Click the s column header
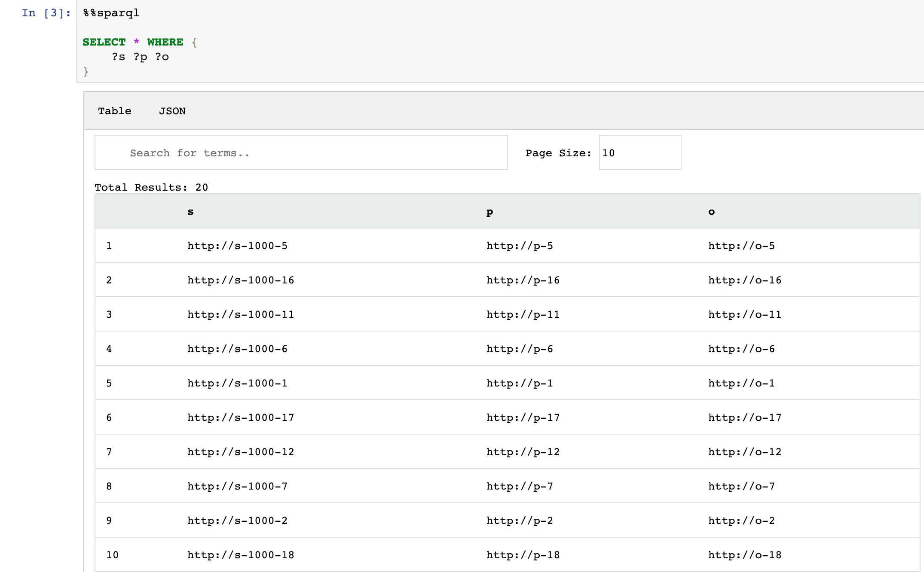Screen dimensions: 924x572 point(190,211)
